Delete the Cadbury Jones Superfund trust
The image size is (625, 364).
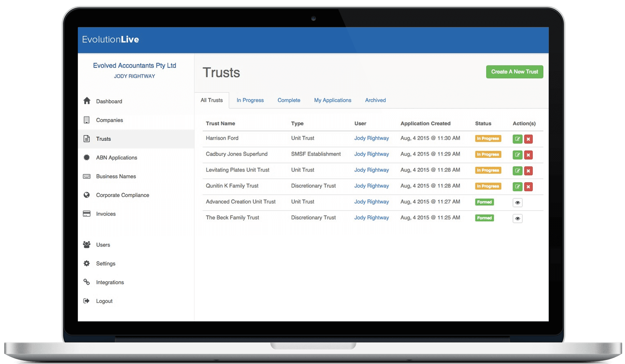pyautogui.click(x=528, y=155)
